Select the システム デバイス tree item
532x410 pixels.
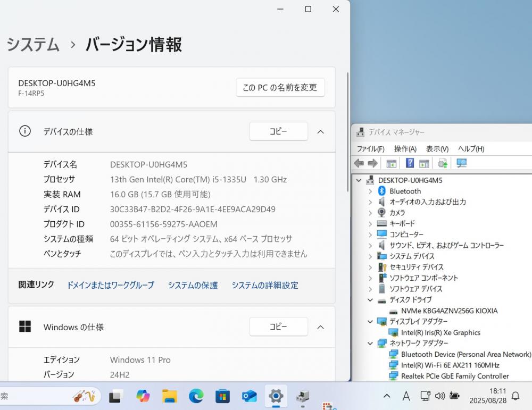(412, 256)
